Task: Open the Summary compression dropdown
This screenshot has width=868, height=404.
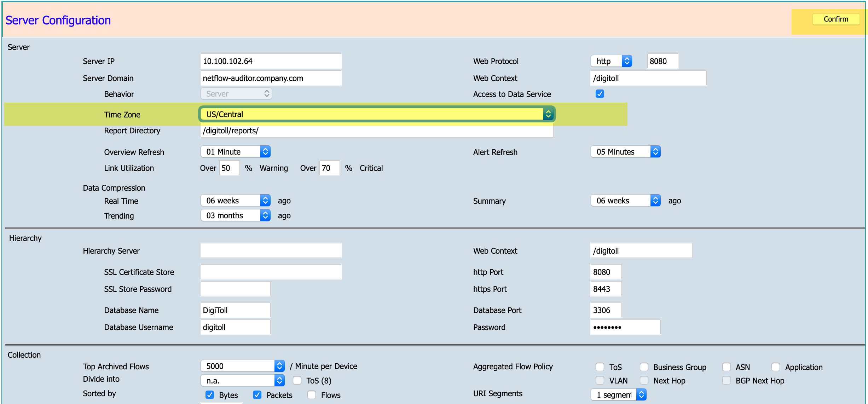Action: [626, 201]
